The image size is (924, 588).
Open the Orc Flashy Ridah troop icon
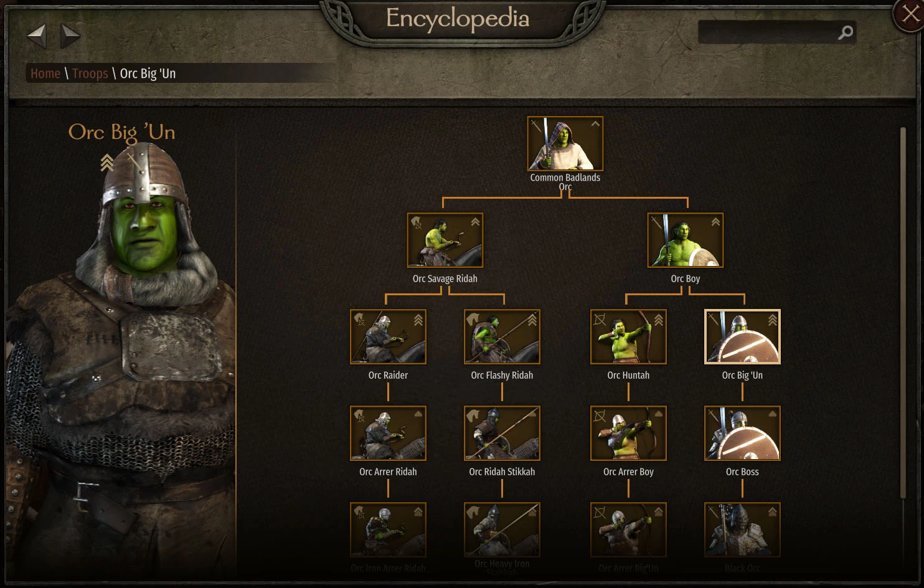click(502, 336)
